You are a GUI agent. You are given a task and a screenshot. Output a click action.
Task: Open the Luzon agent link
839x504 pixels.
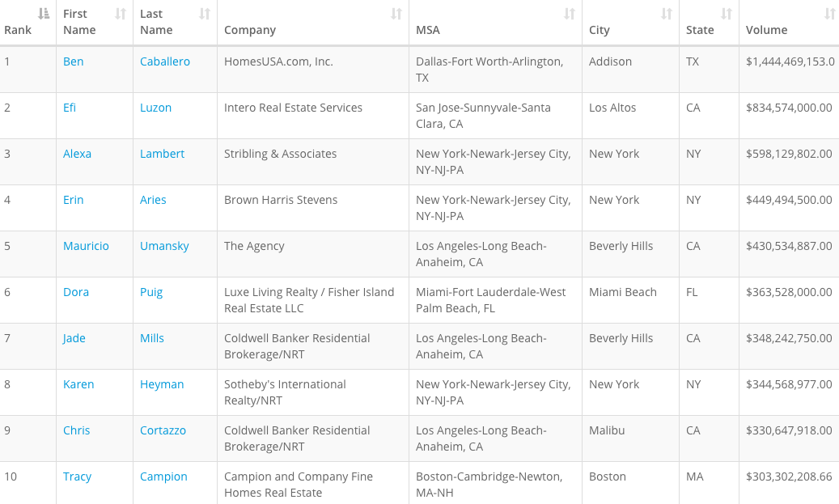pos(156,108)
